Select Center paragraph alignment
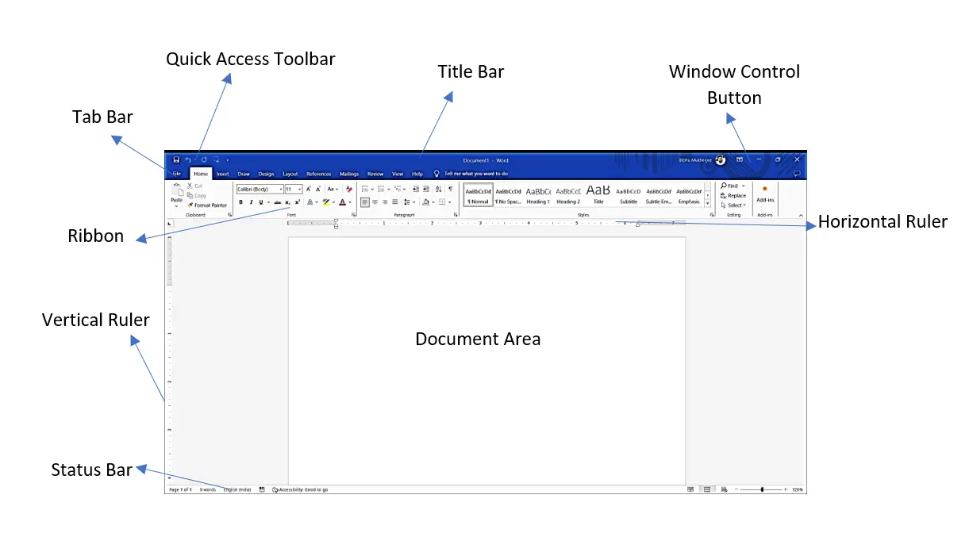 [375, 202]
